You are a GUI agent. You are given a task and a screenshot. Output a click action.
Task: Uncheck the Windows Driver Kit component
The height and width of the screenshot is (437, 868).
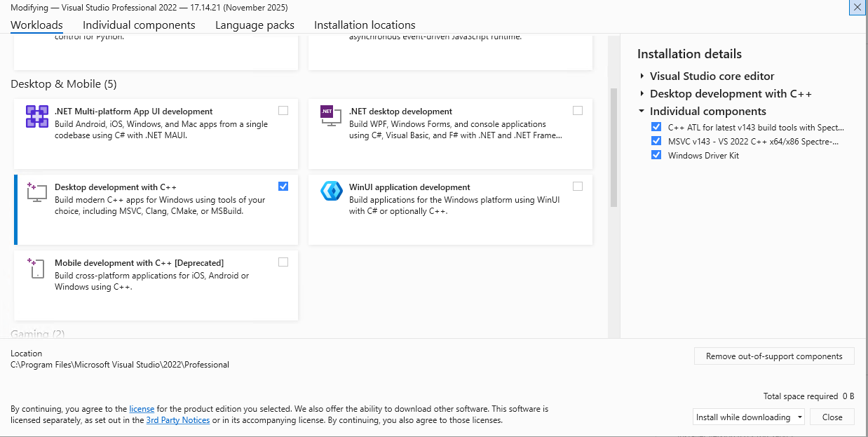pyautogui.click(x=656, y=155)
